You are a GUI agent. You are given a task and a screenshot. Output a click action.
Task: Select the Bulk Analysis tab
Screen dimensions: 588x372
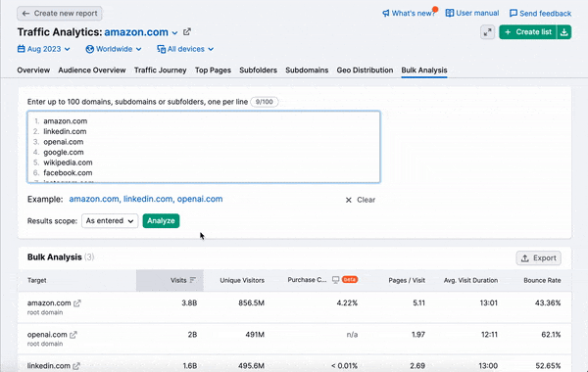[x=424, y=70]
